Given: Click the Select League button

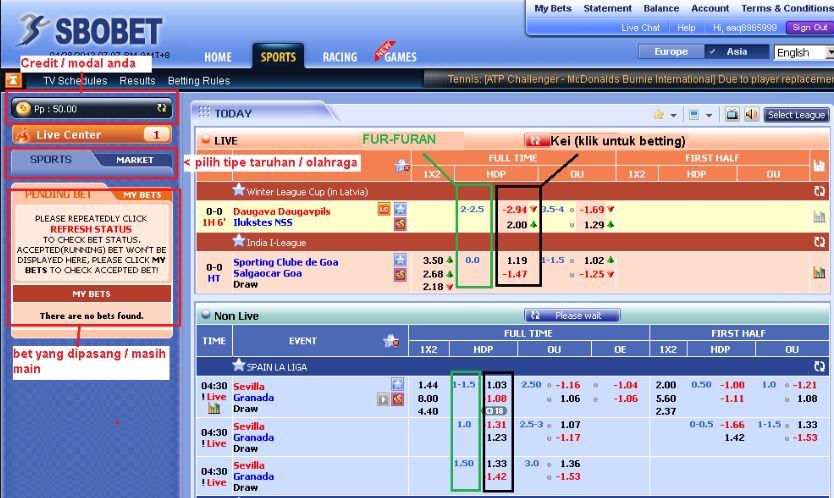Looking at the screenshot, I should click(x=796, y=114).
